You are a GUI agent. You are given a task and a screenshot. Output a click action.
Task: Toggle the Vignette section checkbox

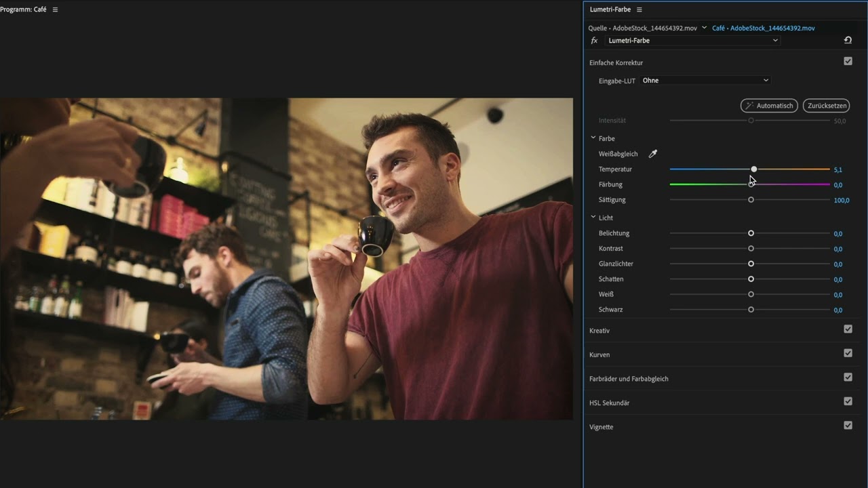pos(848,426)
